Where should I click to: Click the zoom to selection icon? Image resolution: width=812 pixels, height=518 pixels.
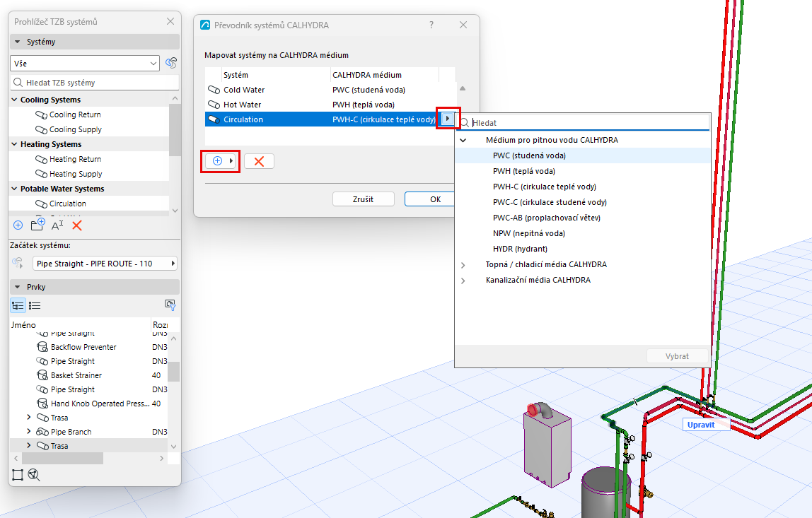(x=34, y=474)
